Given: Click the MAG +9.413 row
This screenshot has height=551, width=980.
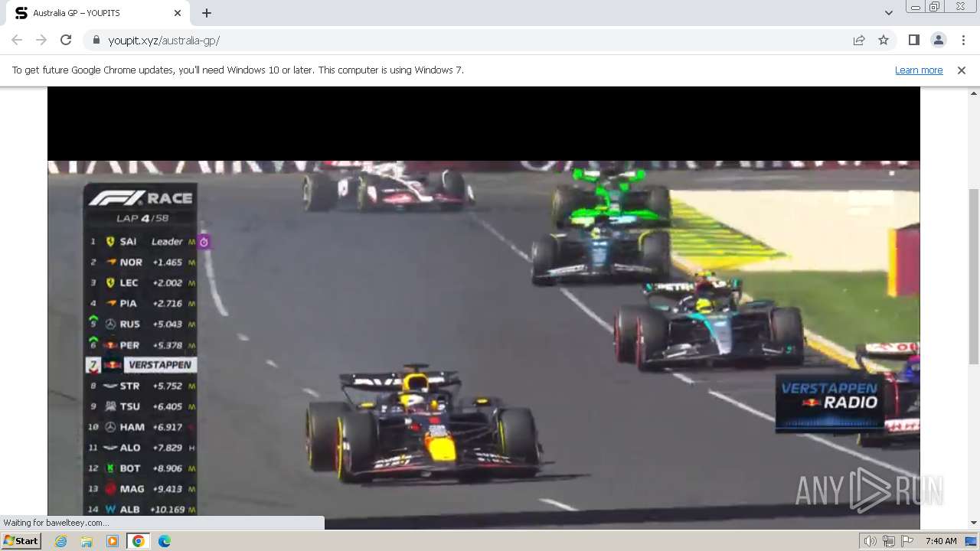Looking at the screenshot, I should tap(141, 488).
